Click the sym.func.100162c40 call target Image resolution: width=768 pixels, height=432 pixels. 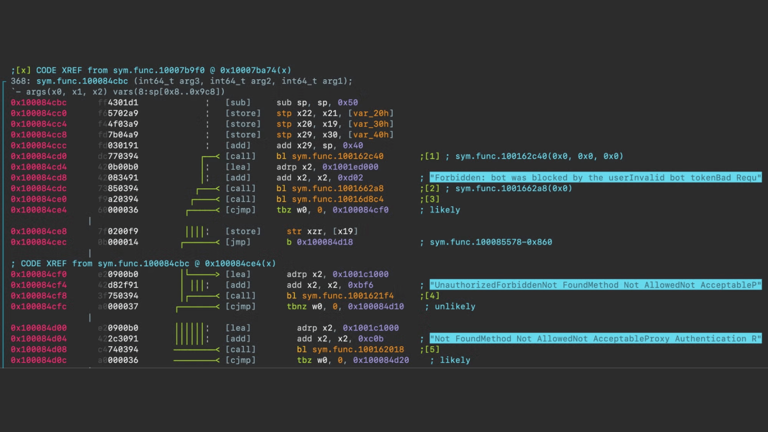338,156
